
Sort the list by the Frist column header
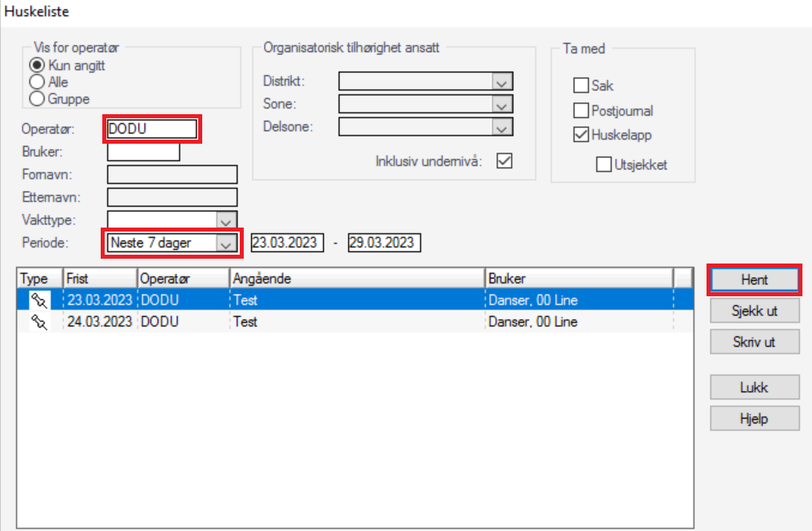(x=99, y=279)
